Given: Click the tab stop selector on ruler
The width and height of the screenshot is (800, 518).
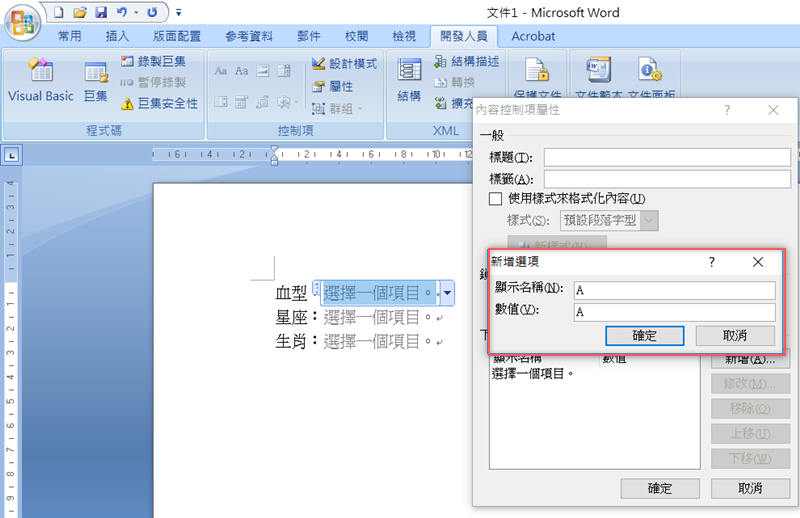Looking at the screenshot, I should (12, 155).
